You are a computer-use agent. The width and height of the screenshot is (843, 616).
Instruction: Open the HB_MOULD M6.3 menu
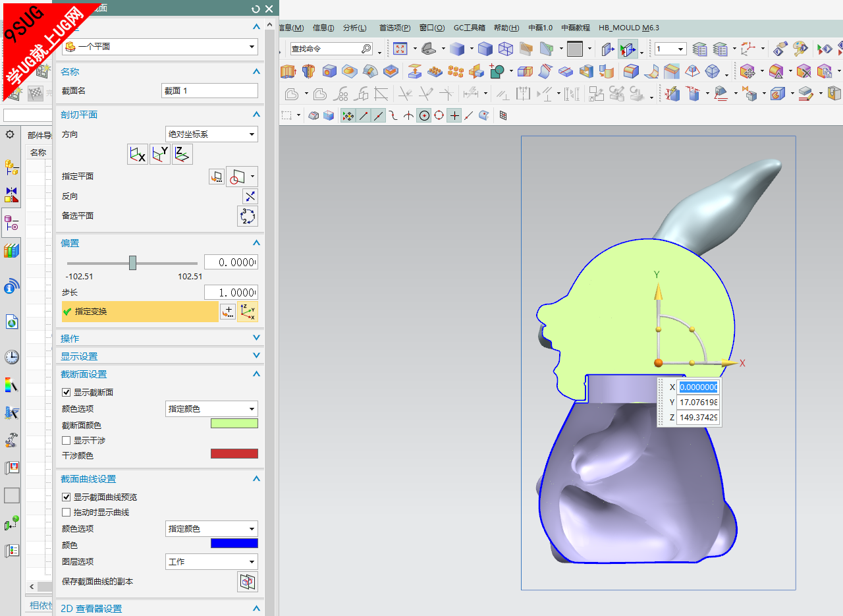click(x=629, y=28)
